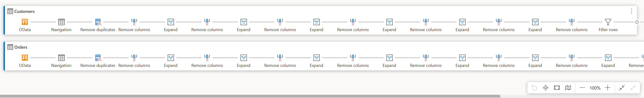This screenshot has height=98, width=644.
Task: Open Customers query more options menu
Action: pos(632,11)
